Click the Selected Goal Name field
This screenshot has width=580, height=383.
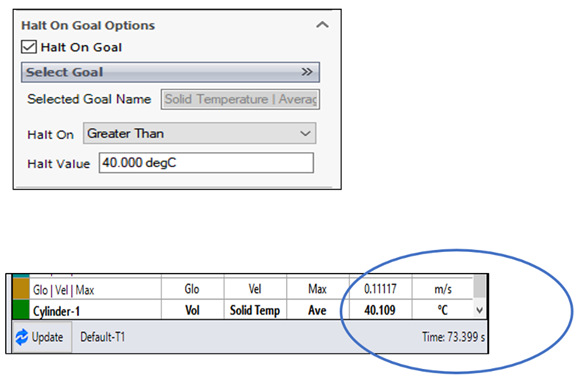click(240, 99)
